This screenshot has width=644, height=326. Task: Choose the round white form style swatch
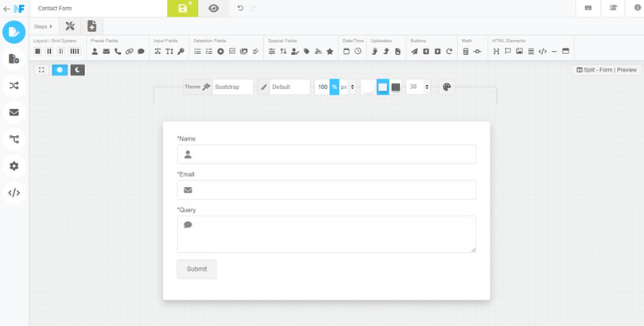coord(368,87)
